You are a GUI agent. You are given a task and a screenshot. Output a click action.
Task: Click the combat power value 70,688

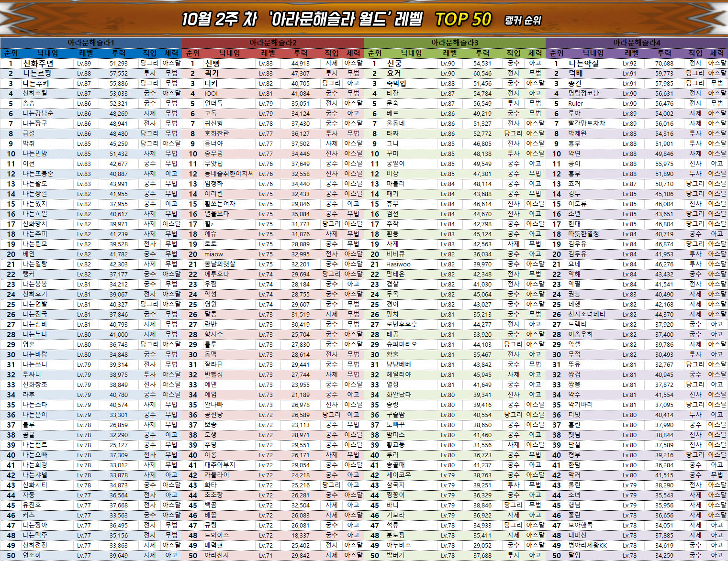(664, 63)
